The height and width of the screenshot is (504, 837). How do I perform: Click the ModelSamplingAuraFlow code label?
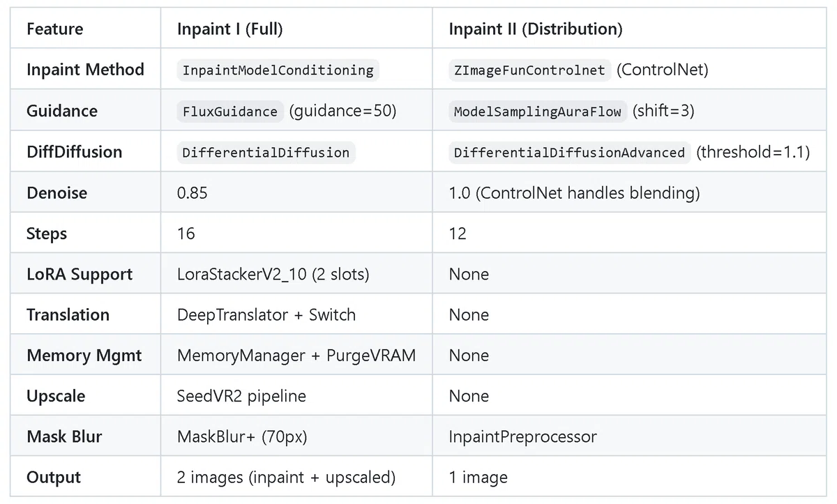click(x=538, y=112)
